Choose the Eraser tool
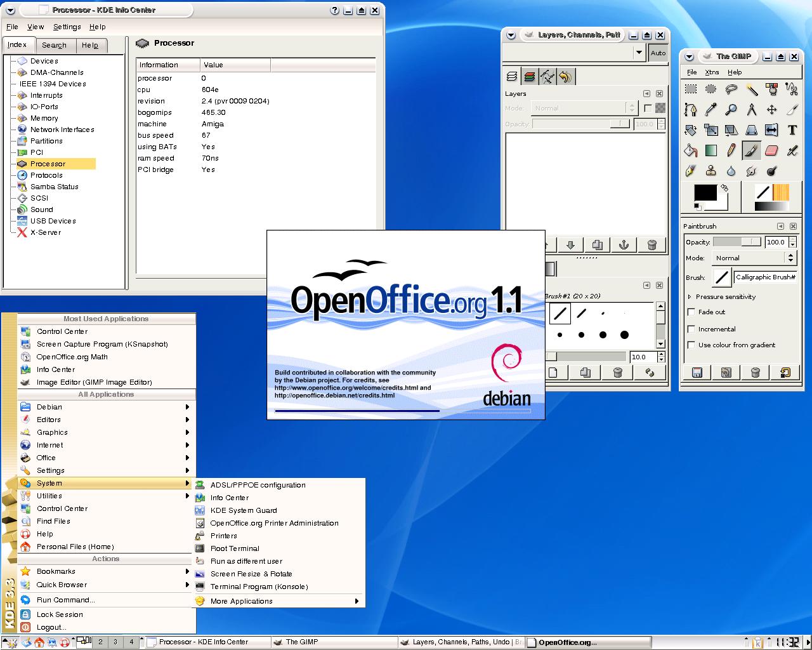Image resolution: width=812 pixels, height=650 pixels. tap(772, 150)
